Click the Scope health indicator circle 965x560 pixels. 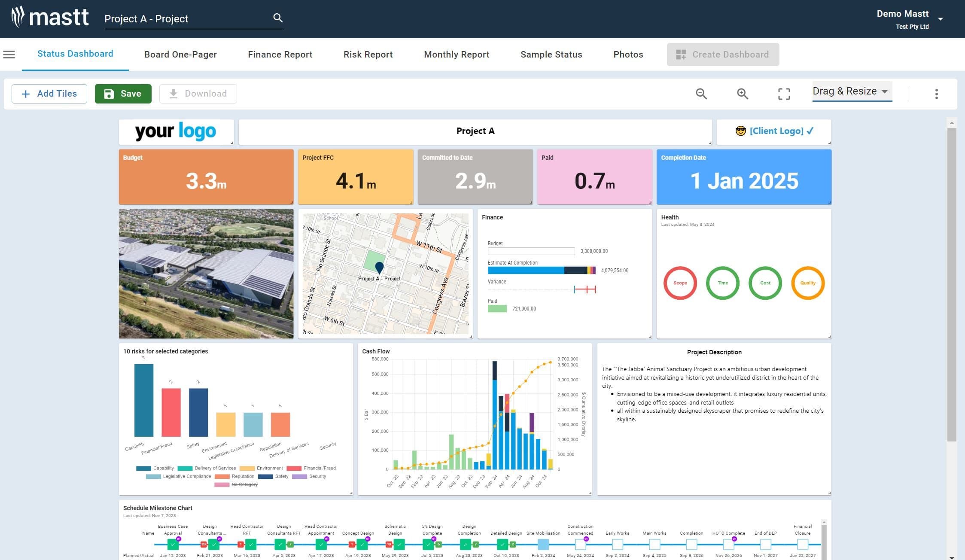point(680,283)
